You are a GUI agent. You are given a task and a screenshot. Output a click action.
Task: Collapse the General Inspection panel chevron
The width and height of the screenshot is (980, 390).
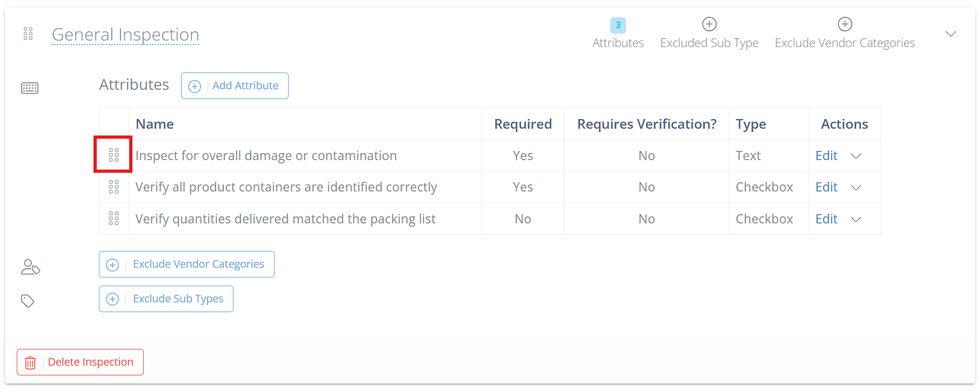(950, 34)
